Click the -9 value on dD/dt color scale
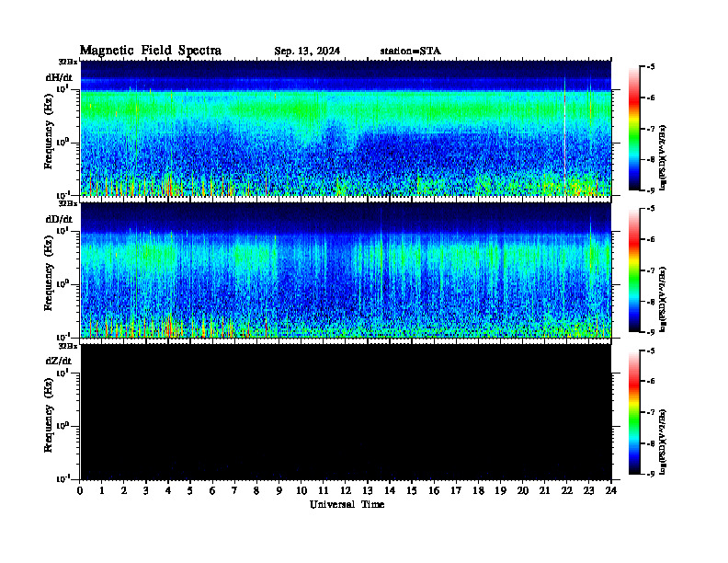 click(x=651, y=332)
